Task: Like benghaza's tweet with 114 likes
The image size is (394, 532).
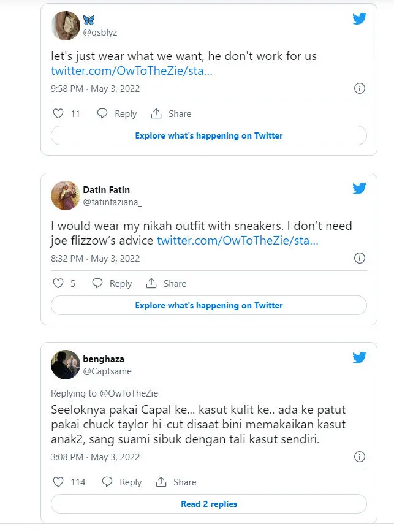Action: tap(58, 482)
